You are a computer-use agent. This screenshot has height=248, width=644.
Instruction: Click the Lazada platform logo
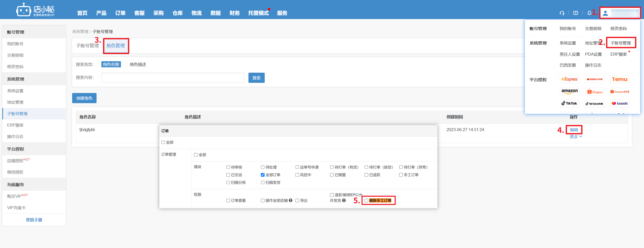pyautogui.click(x=619, y=103)
